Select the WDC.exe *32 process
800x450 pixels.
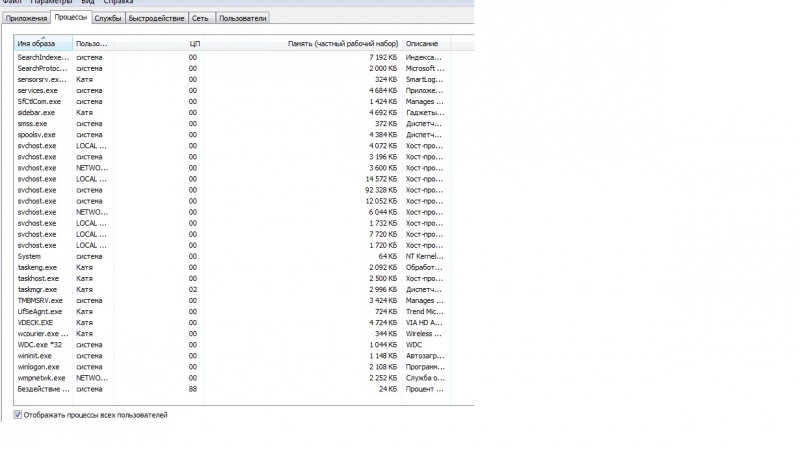coord(232,345)
